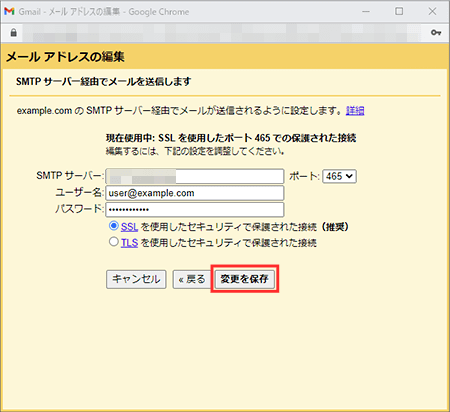Select the SSL secured connection radio button
This screenshot has width=450, height=412.
tap(114, 226)
